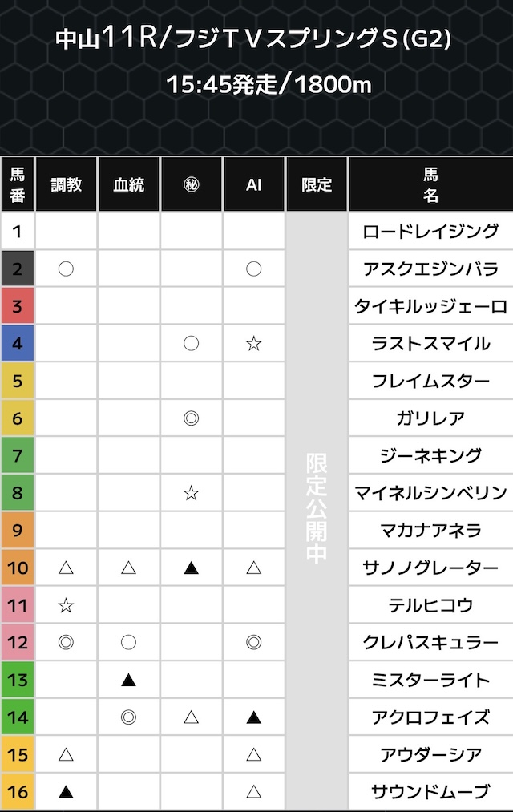The image size is (513, 812).
Task: Tap the 限定公開中 locked column
Action: point(317,509)
